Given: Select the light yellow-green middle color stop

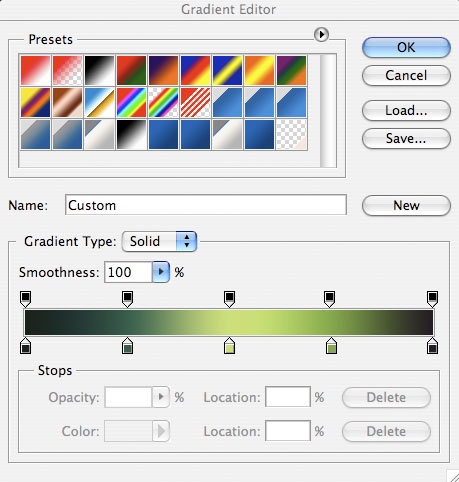Looking at the screenshot, I should (229, 346).
